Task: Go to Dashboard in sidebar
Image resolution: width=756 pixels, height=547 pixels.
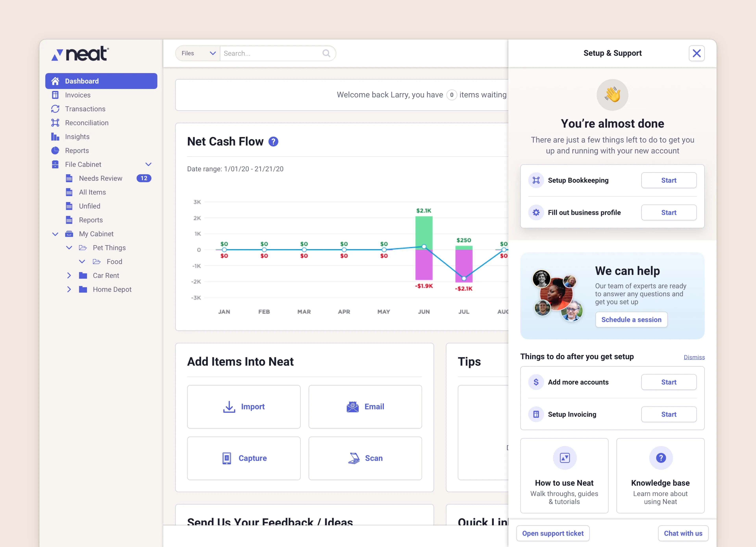Action: tap(101, 81)
